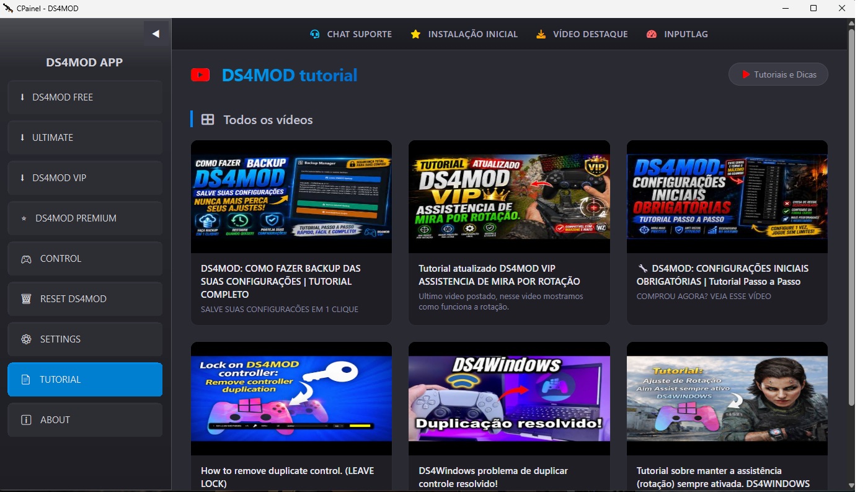Click the document icon beside TUTORIAL

[x=25, y=380]
